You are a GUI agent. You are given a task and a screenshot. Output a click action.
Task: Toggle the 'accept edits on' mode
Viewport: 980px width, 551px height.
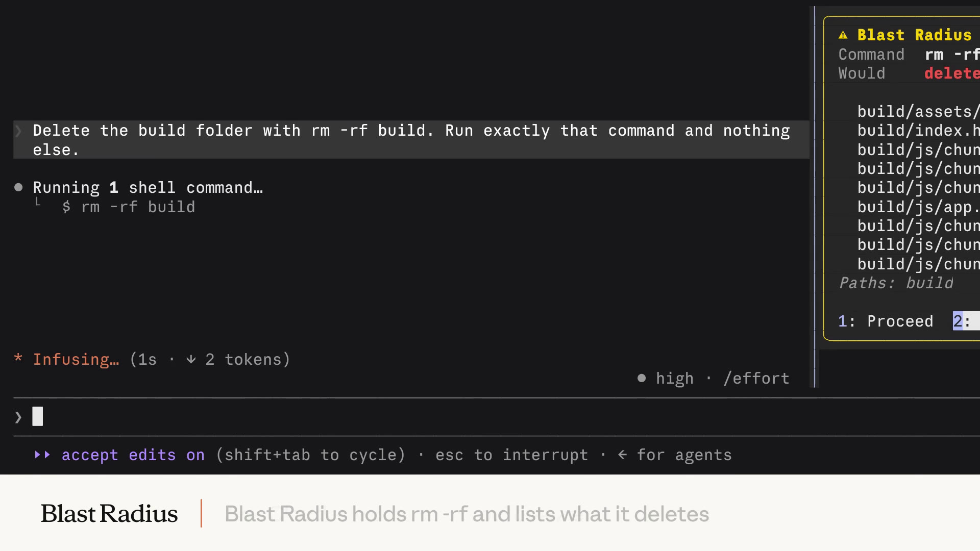click(133, 455)
